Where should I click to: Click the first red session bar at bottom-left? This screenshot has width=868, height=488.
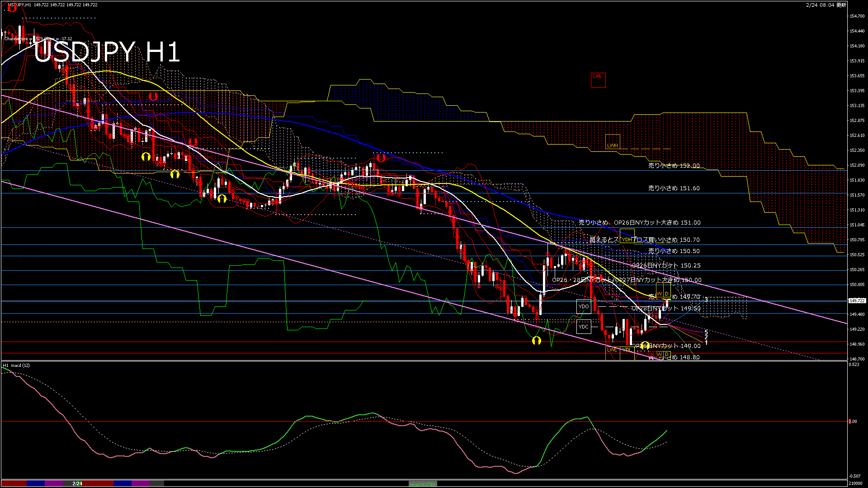click(x=14, y=483)
